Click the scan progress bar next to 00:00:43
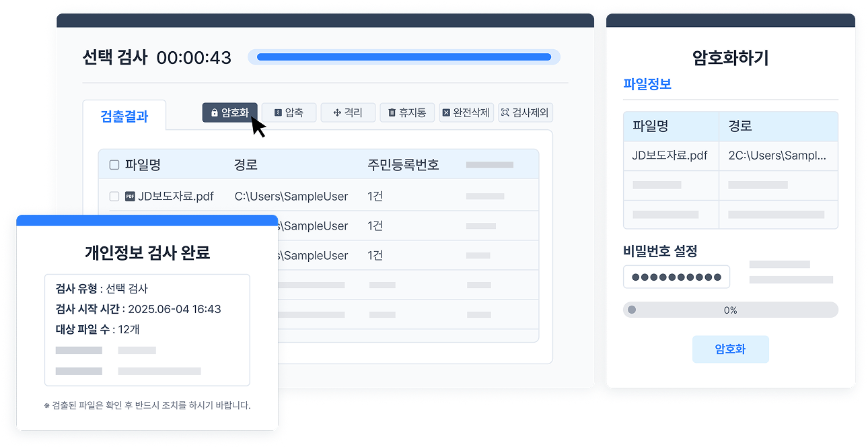This screenshot has height=447, width=868. tap(404, 57)
